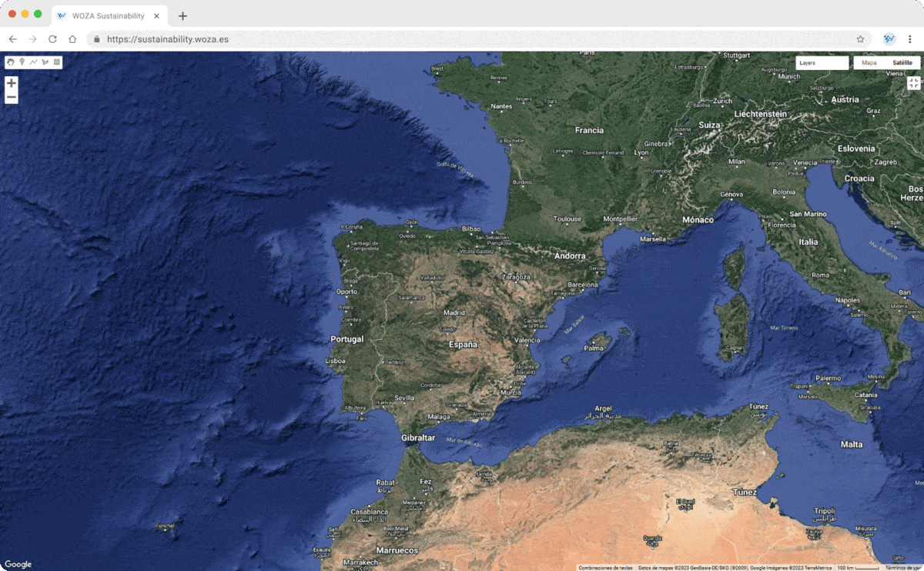Click the browser address bar URL
The width and height of the screenshot is (924, 571).
click(x=168, y=39)
